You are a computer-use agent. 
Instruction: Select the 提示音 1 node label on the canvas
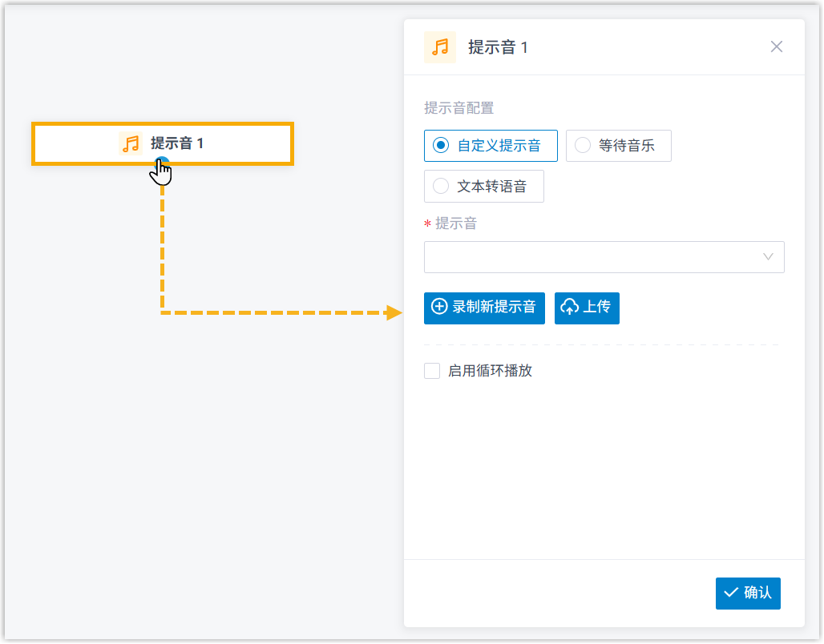pos(177,143)
